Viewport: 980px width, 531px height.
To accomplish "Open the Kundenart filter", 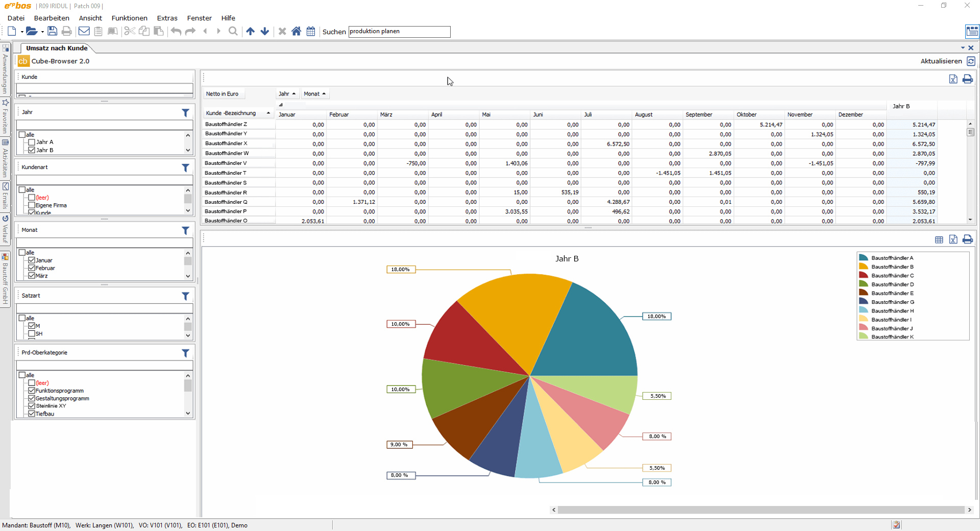I will coord(186,167).
